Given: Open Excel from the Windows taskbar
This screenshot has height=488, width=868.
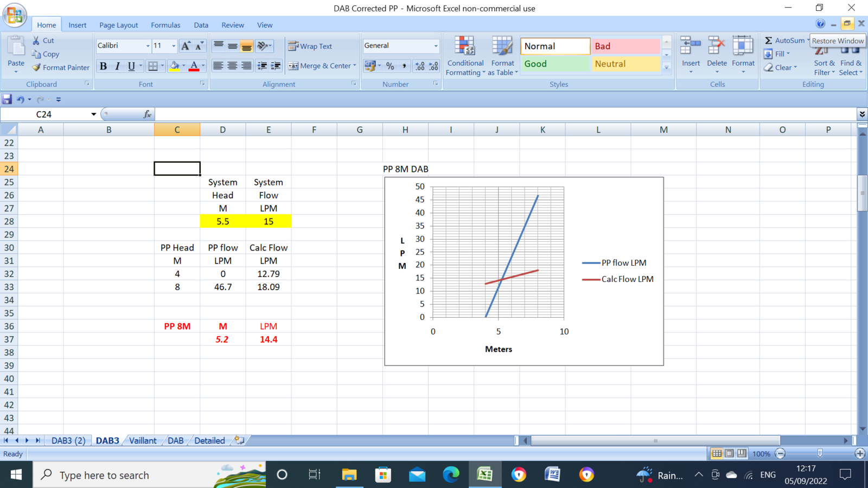Looking at the screenshot, I should 484,475.
